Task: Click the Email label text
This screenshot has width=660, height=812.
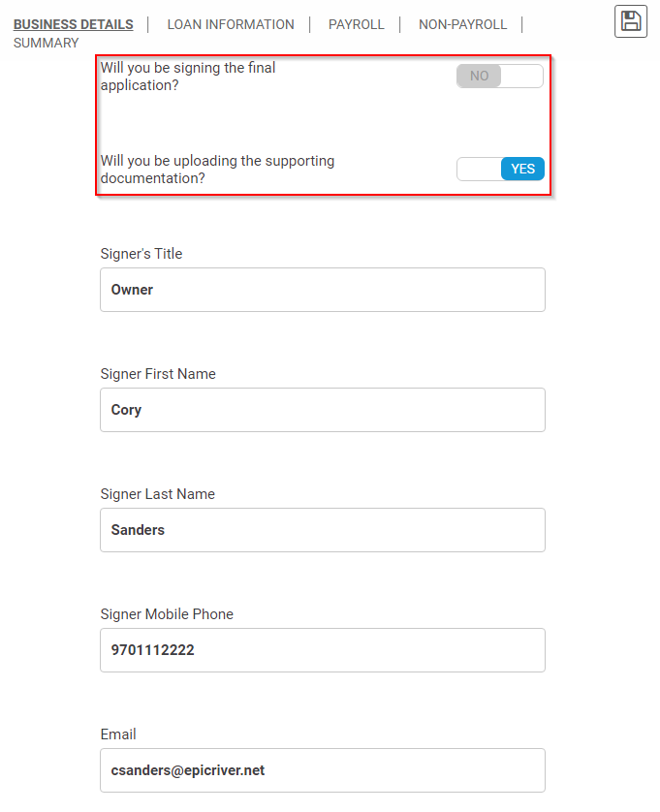Action: click(118, 734)
